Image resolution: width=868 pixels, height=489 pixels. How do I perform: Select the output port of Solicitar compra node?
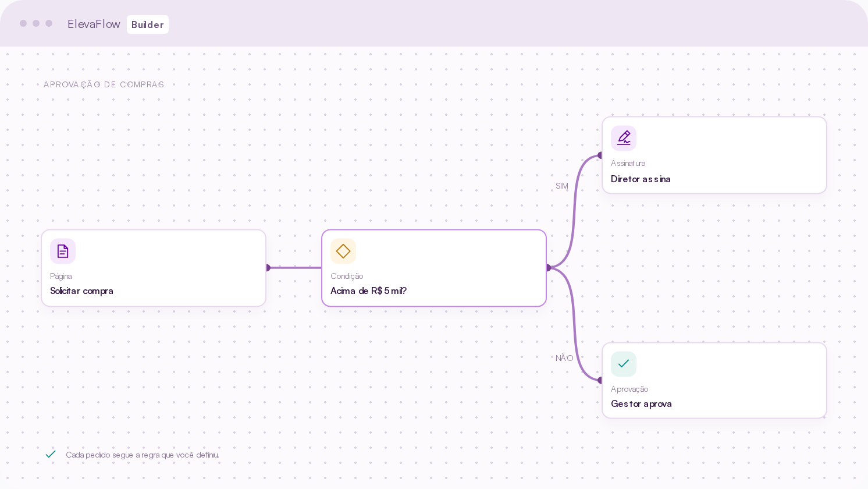pyautogui.click(x=268, y=268)
